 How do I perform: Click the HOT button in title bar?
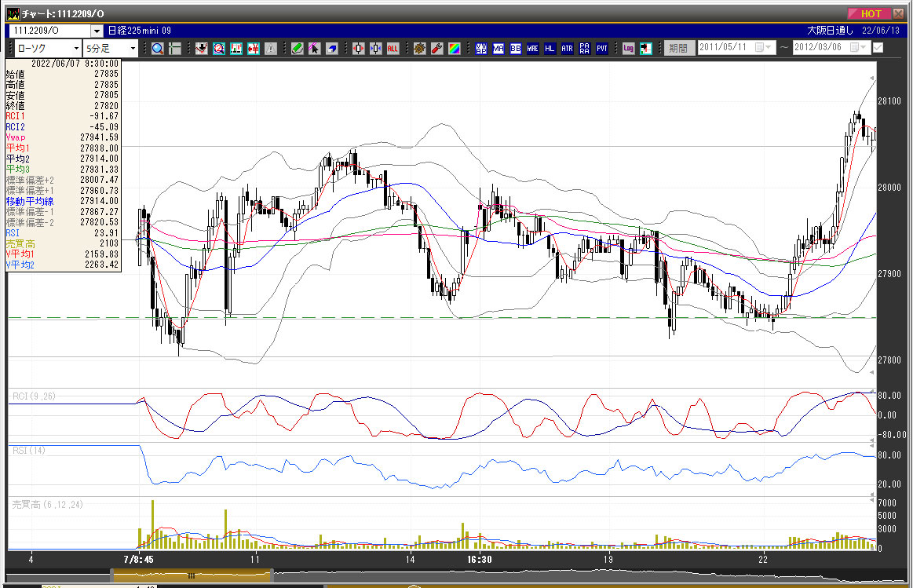click(x=869, y=13)
